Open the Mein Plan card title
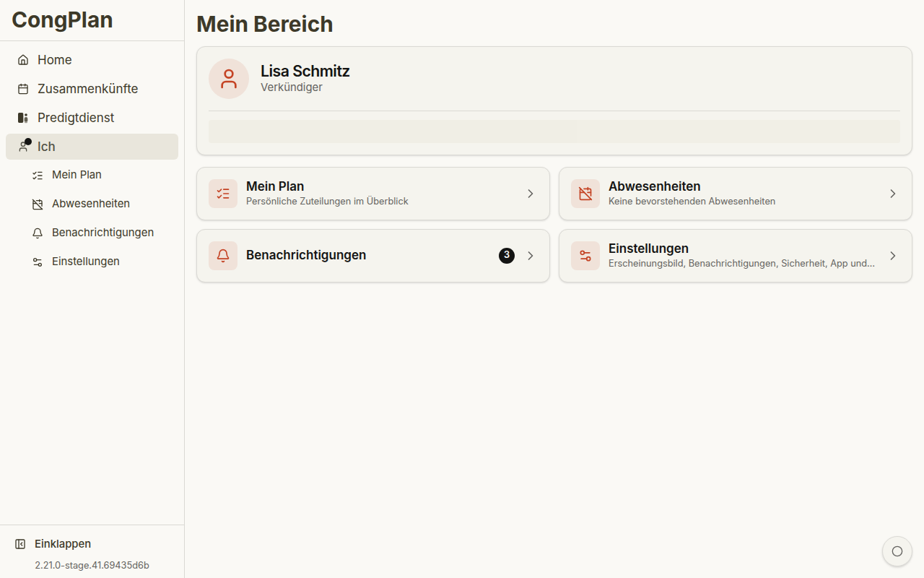 pyautogui.click(x=275, y=186)
